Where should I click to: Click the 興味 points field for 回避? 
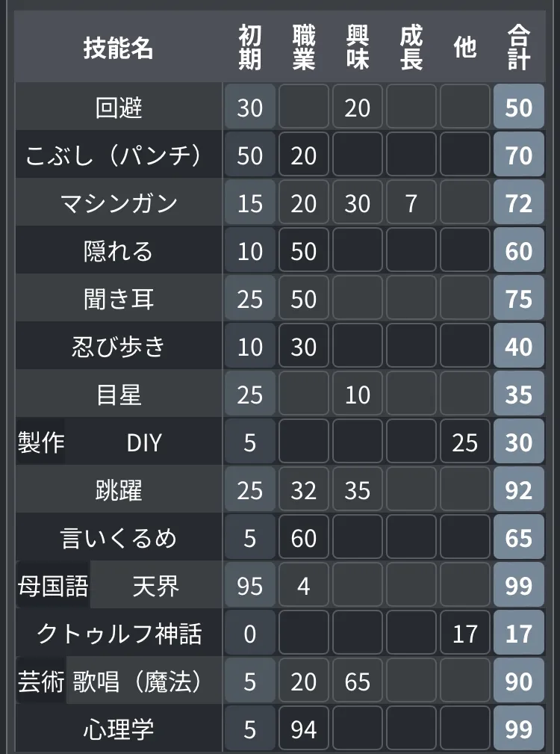point(358,108)
